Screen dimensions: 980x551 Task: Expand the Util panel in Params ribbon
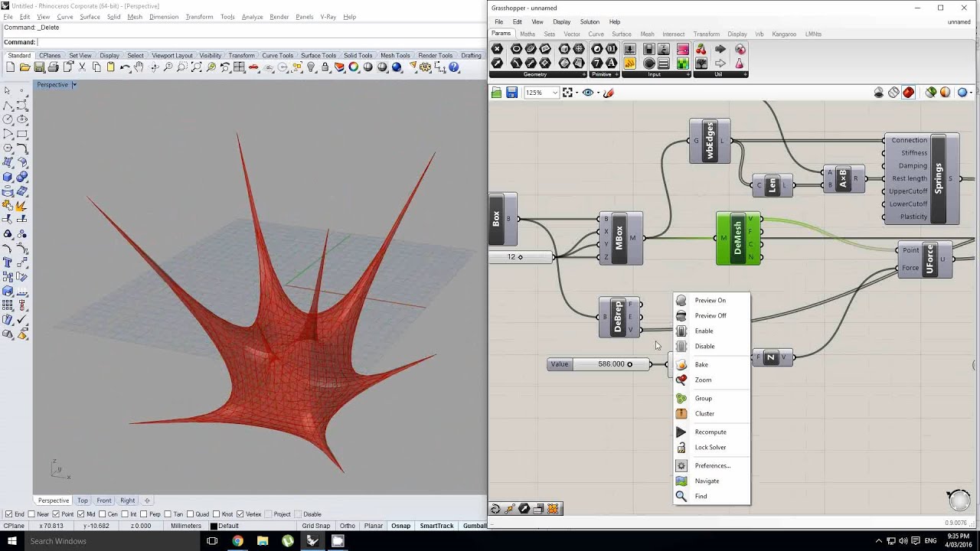point(744,74)
